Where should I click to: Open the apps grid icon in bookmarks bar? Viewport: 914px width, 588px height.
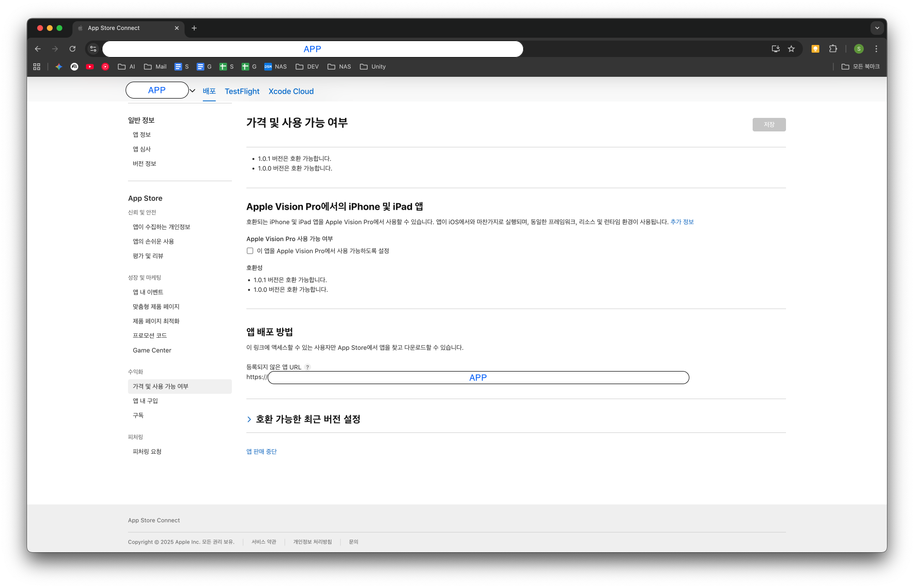click(x=37, y=67)
